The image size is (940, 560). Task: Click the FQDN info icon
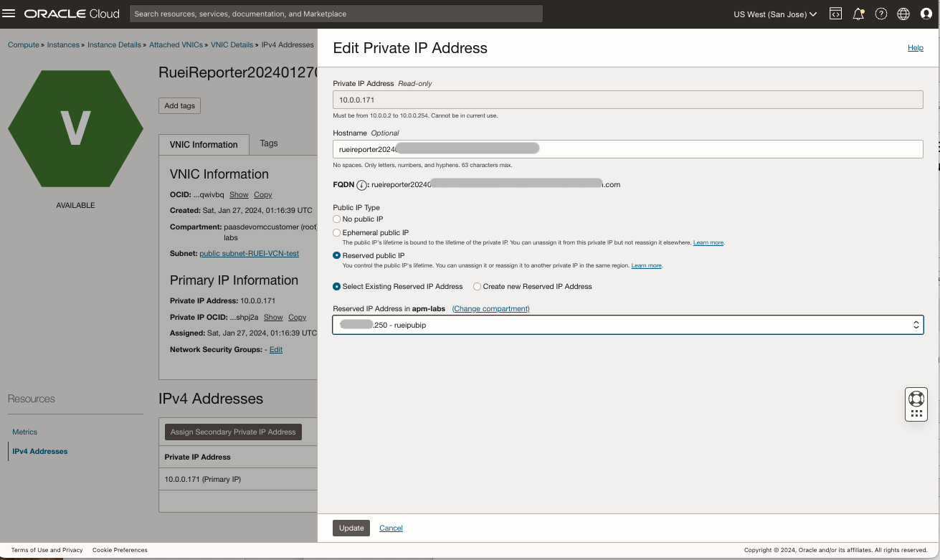point(362,185)
